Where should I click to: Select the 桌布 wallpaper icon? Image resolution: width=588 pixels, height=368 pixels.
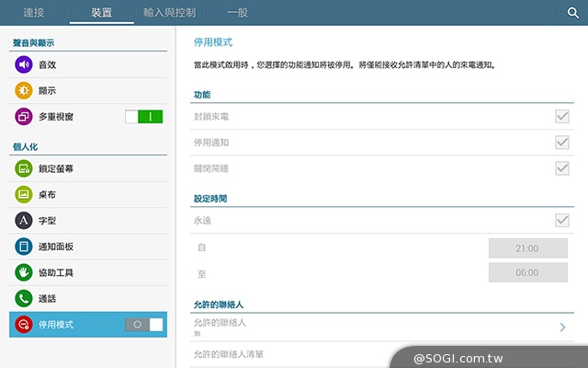coord(23,195)
